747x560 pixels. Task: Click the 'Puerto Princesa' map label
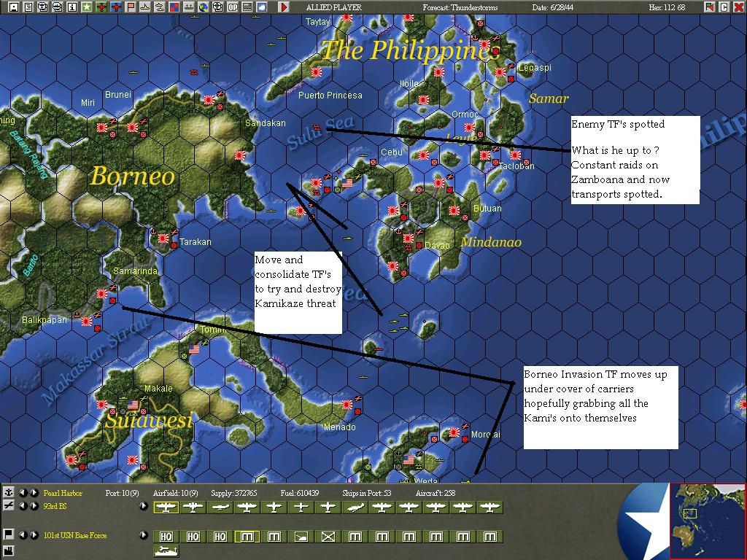330,96
